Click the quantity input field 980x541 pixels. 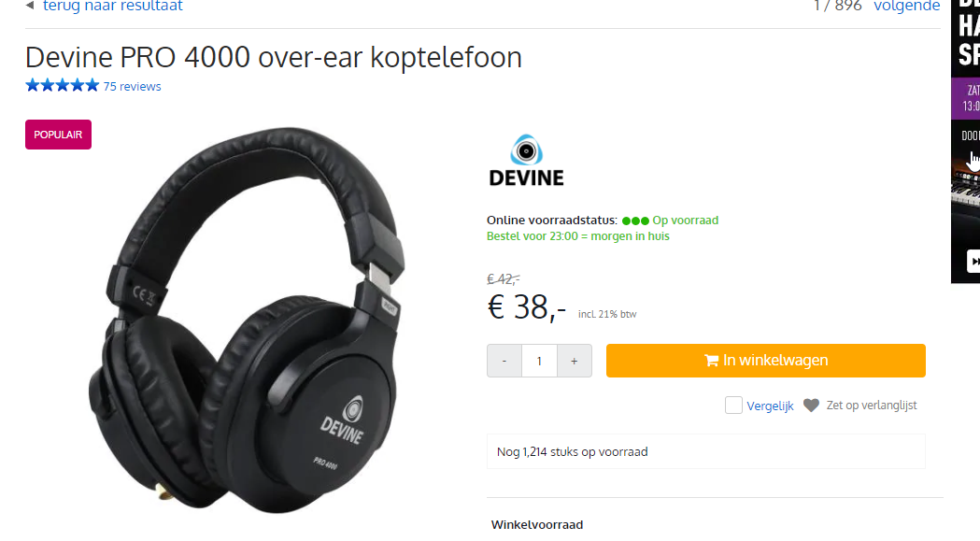(539, 361)
